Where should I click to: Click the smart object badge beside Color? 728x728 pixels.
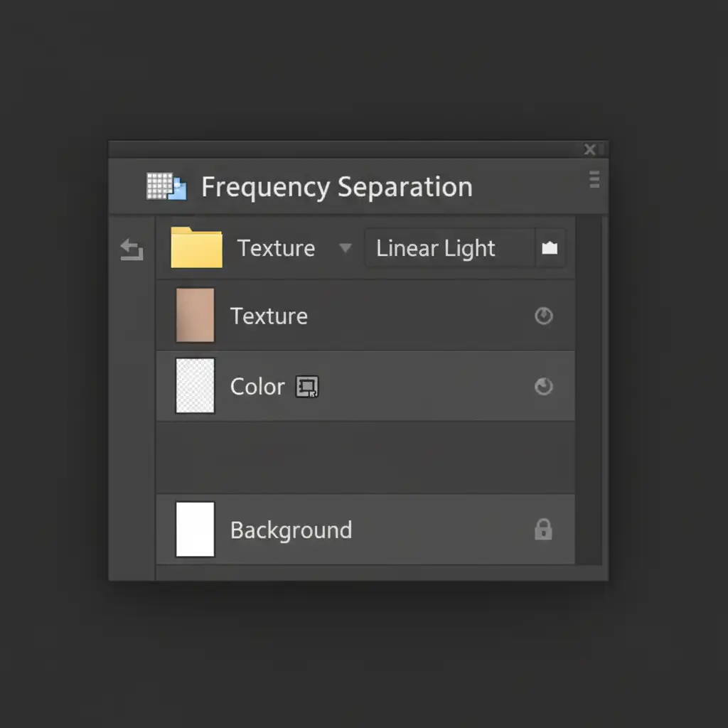307,387
